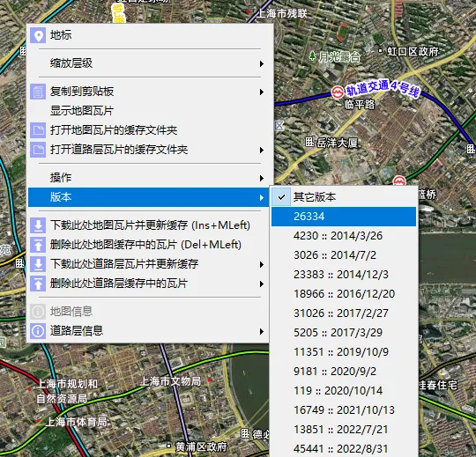Select version 9181 :: 2020/9/2
This screenshot has width=476, height=457.
[344, 372]
